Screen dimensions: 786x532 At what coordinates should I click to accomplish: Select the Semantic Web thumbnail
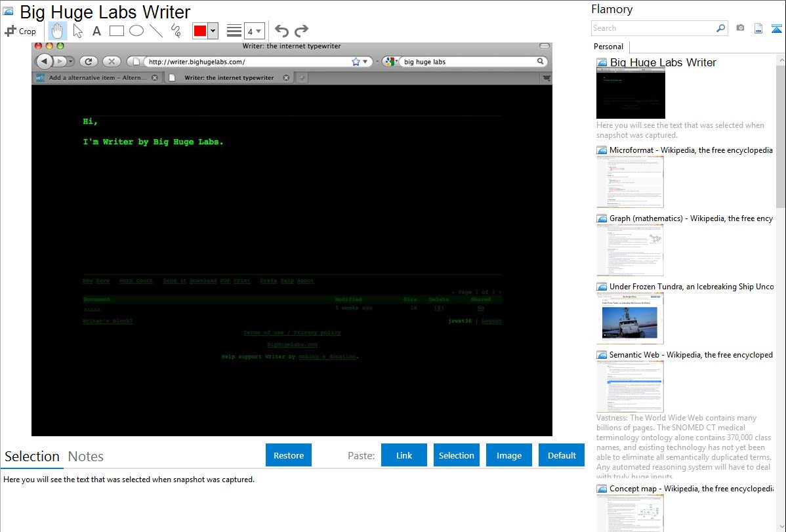(630, 386)
